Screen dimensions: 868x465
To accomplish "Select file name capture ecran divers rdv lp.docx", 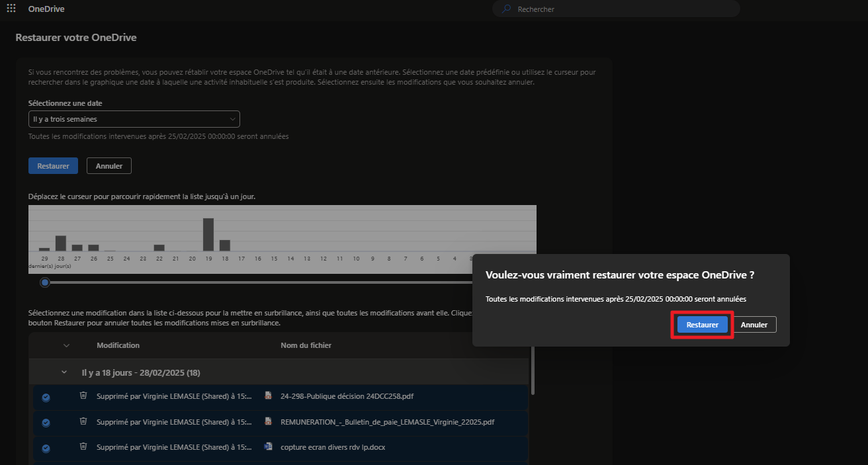I will (333, 447).
